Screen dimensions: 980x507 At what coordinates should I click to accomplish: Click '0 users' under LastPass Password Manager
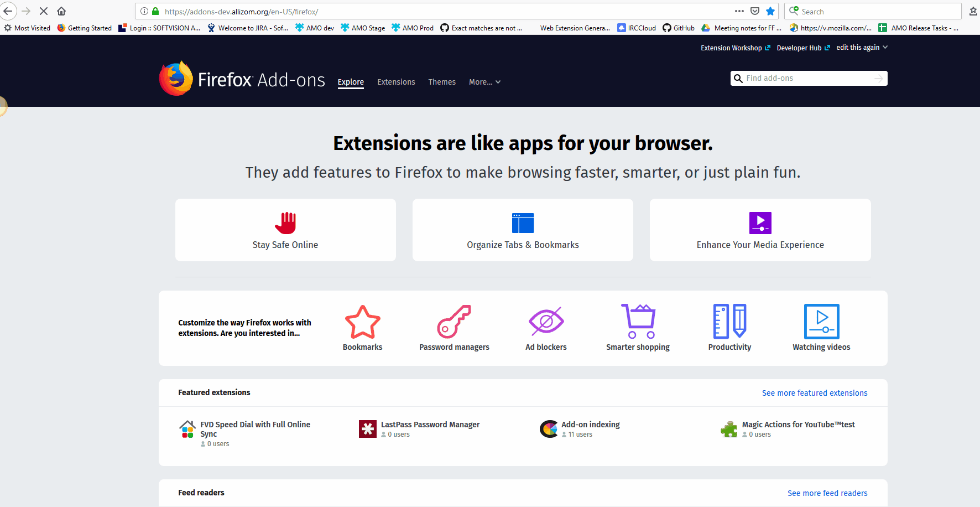pos(399,434)
